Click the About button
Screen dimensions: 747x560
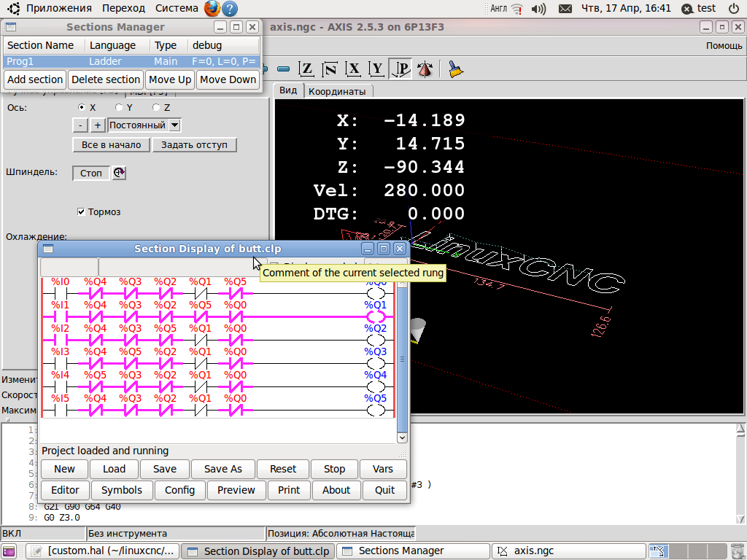point(336,490)
